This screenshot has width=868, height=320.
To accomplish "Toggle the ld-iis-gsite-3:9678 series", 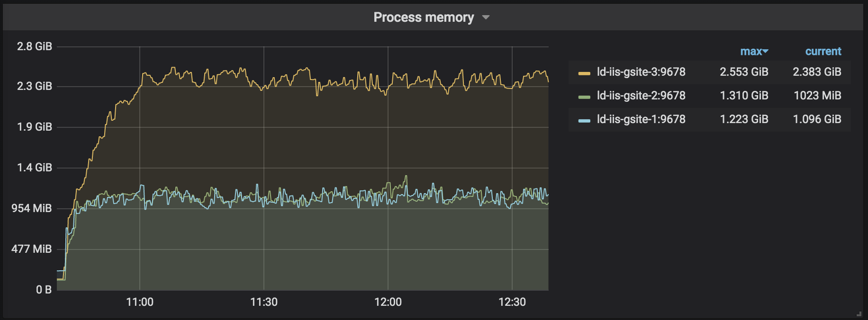I will (641, 72).
